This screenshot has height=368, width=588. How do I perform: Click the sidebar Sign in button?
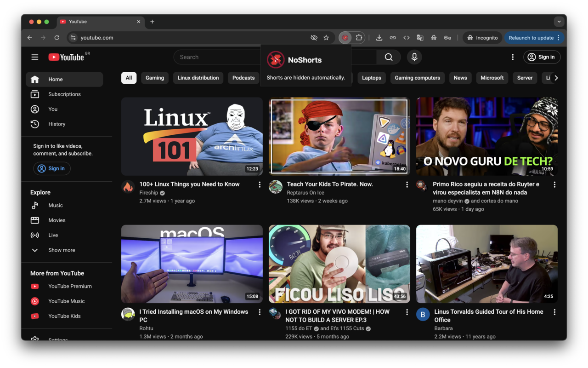[52, 168]
